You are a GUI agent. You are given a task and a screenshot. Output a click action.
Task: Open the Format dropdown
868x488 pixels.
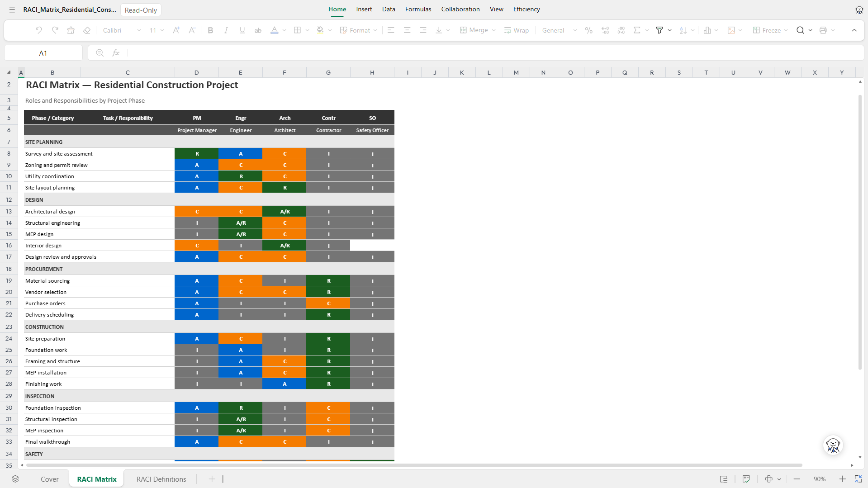(358, 30)
